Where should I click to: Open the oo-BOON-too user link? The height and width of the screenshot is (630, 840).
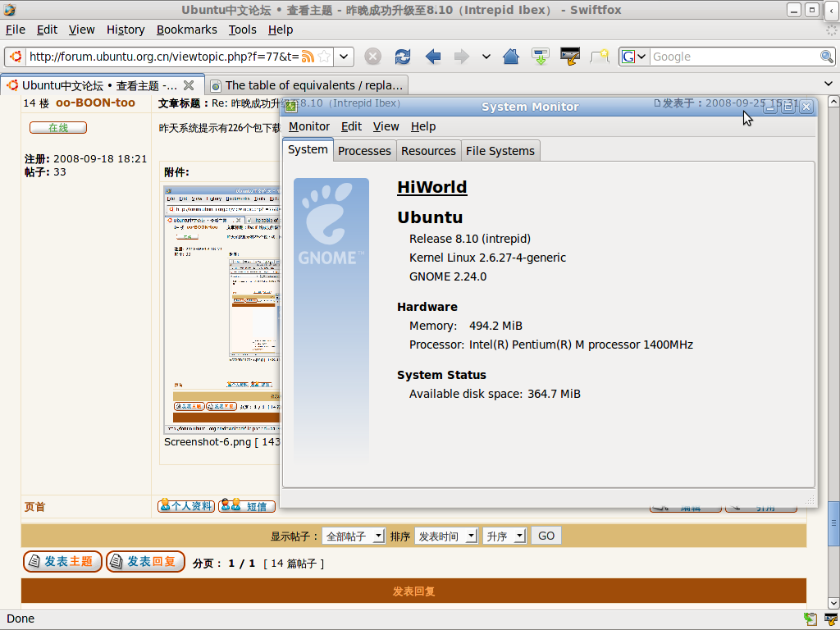[x=95, y=103]
